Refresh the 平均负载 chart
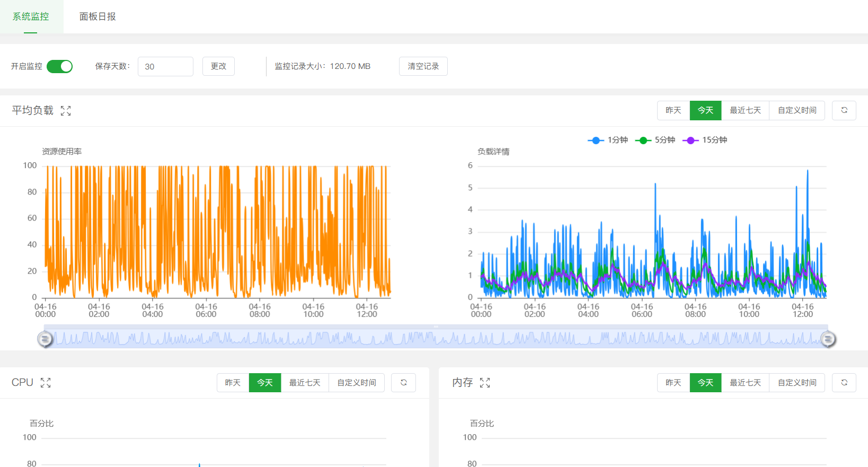868x467 pixels. tap(844, 110)
